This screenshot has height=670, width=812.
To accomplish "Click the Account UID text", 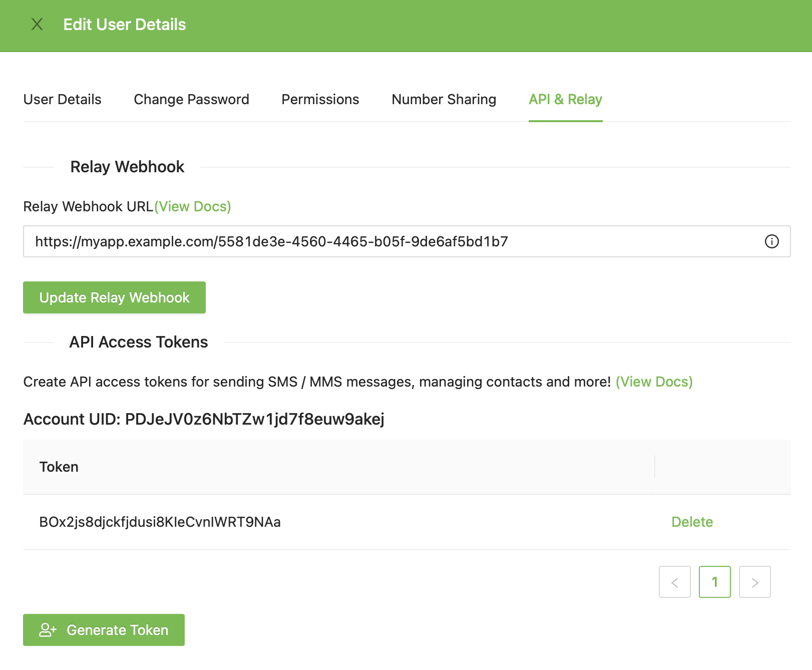I will coord(204,419).
